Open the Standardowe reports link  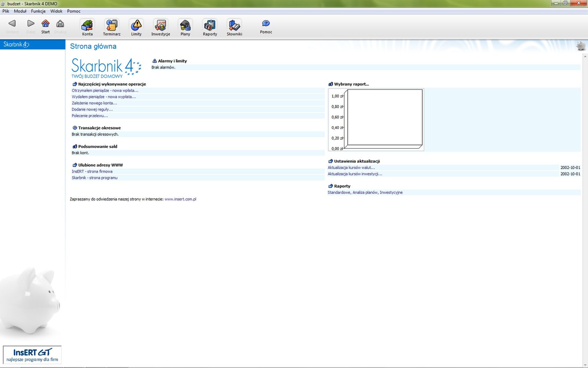[339, 192]
